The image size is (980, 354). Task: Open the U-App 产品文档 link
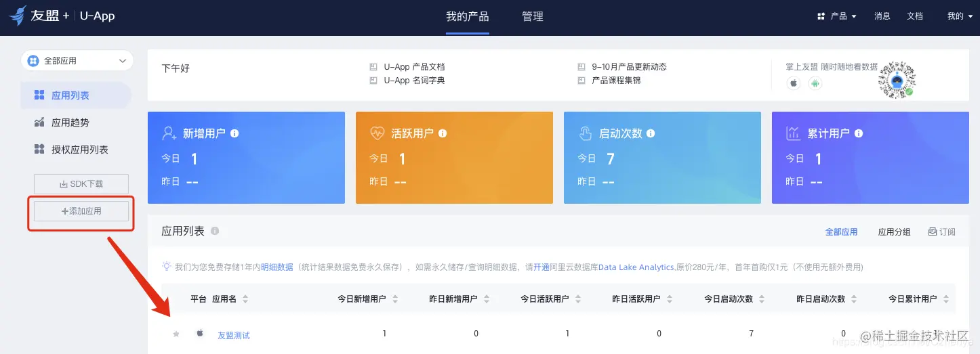click(x=414, y=67)
